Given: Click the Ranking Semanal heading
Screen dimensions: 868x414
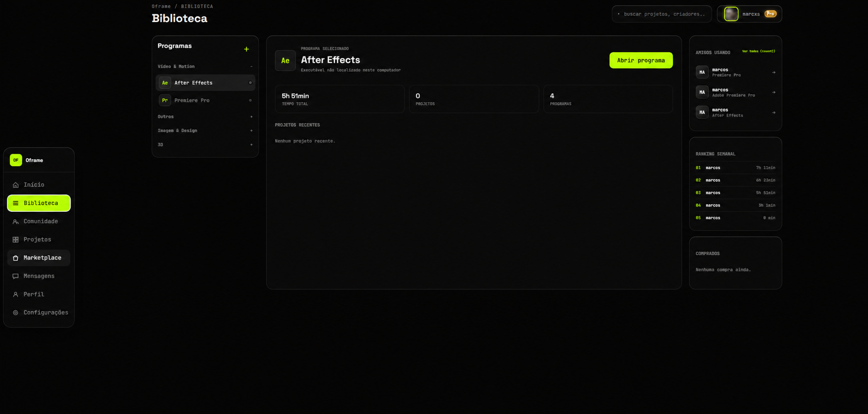Looking at the screenshot, I should [715, 154].
